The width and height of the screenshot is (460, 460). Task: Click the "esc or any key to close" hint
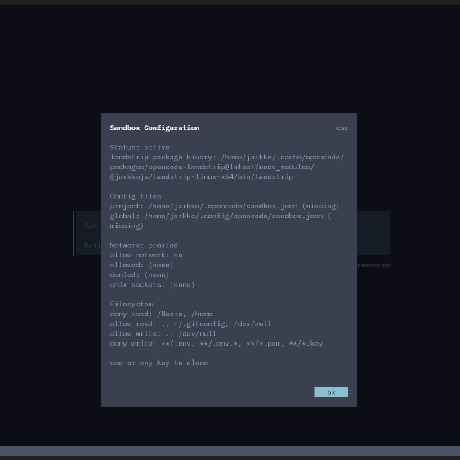point(159,363)
